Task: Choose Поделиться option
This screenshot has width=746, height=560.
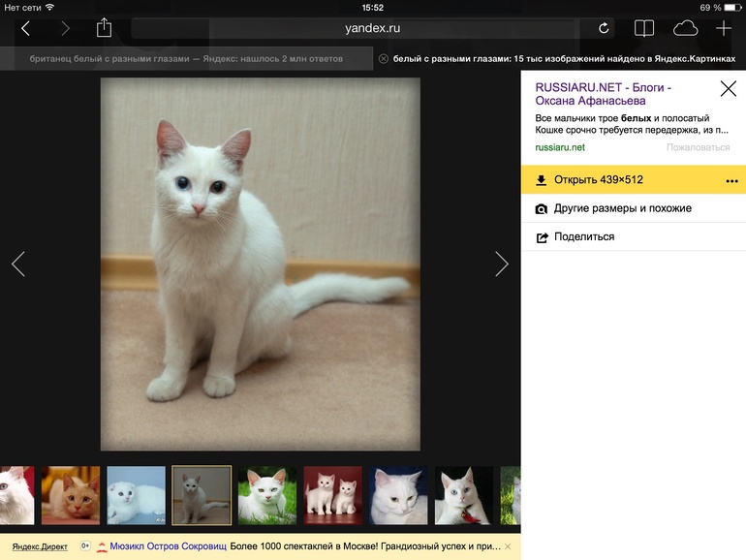Action: click(x=583, y=236)
